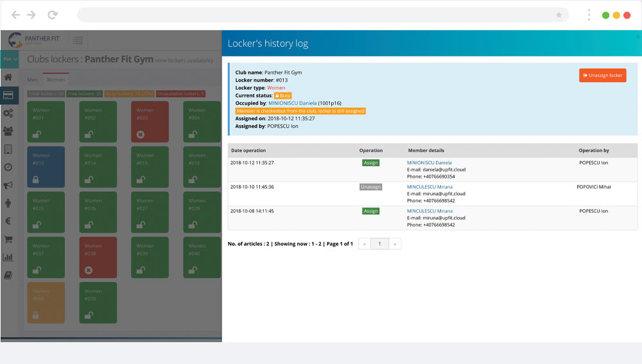Click the Date operation column header
Screen dimensions: 642x364
tap(248, 150)
